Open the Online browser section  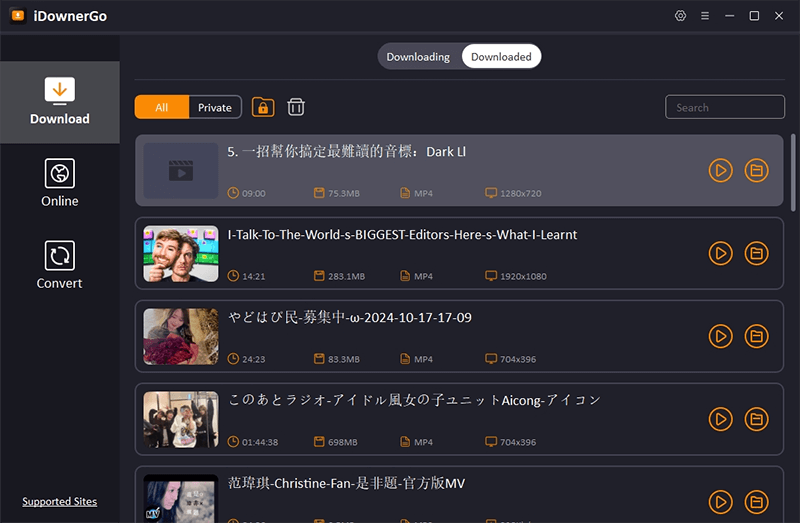tap(60, 182)
